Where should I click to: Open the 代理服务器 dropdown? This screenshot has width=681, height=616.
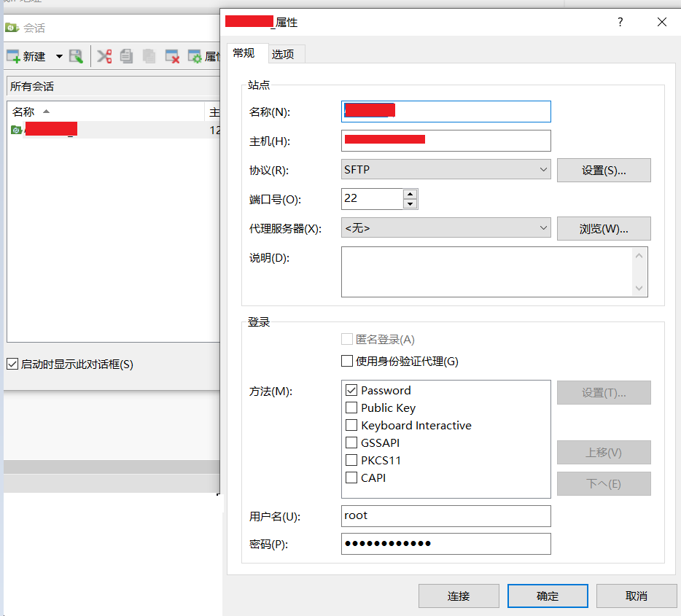(x=543, y=228)
